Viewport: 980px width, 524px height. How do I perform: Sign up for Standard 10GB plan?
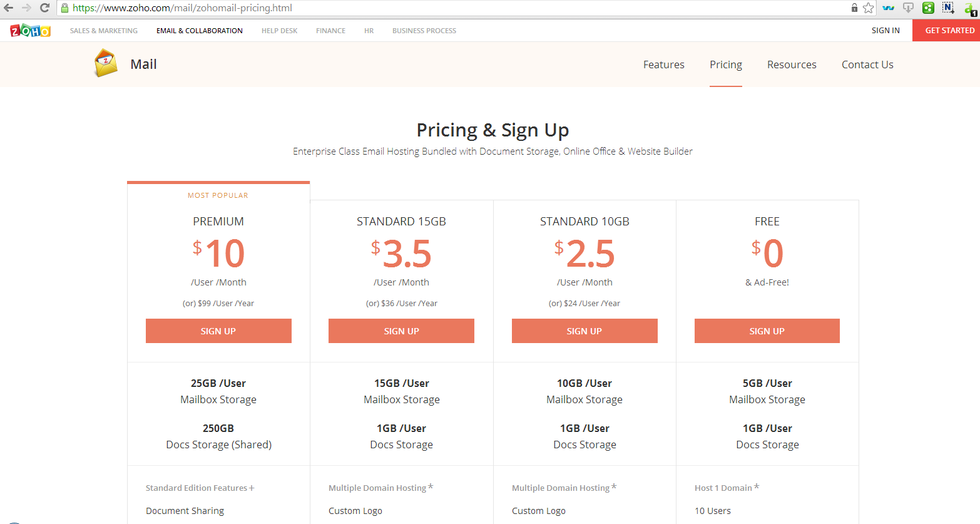[x=584, y=331]
